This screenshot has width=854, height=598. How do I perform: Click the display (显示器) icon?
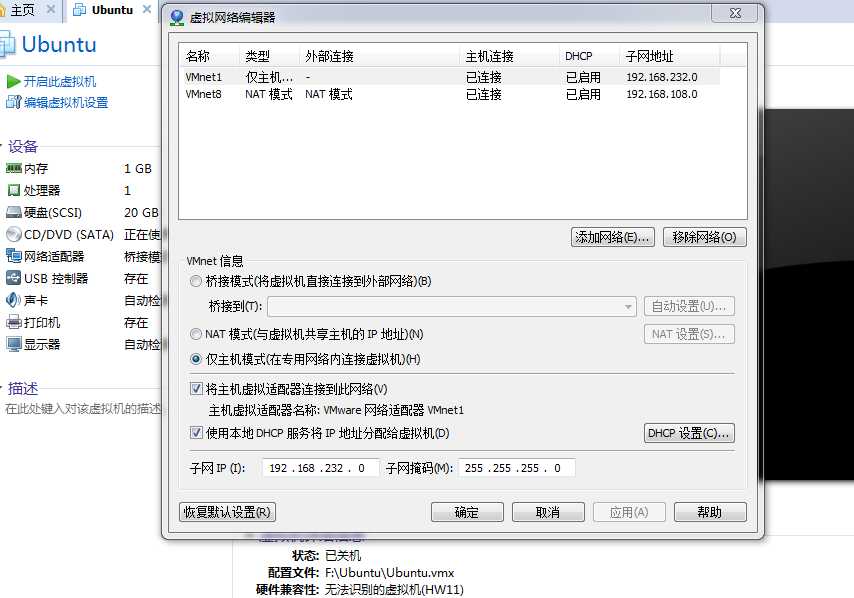tap(13, 344)
